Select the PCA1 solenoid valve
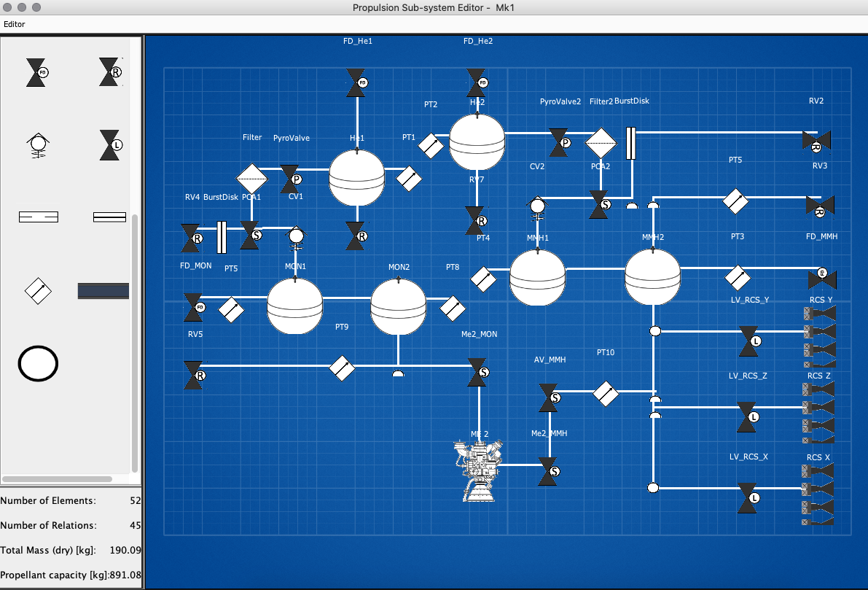Image resolution: width=868 pixels, height=590 pixels. click(x=250, y=236)
